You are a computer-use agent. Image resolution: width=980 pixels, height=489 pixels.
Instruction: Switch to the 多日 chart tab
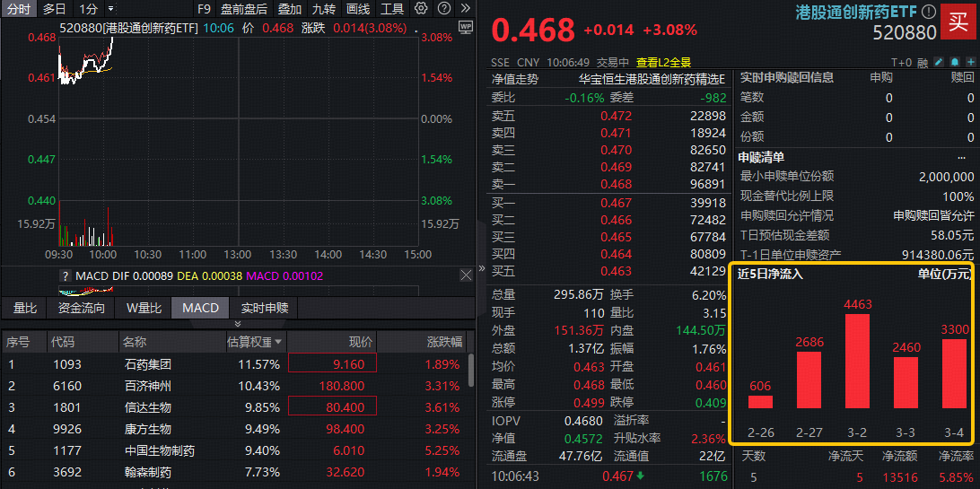click(55, 9)
